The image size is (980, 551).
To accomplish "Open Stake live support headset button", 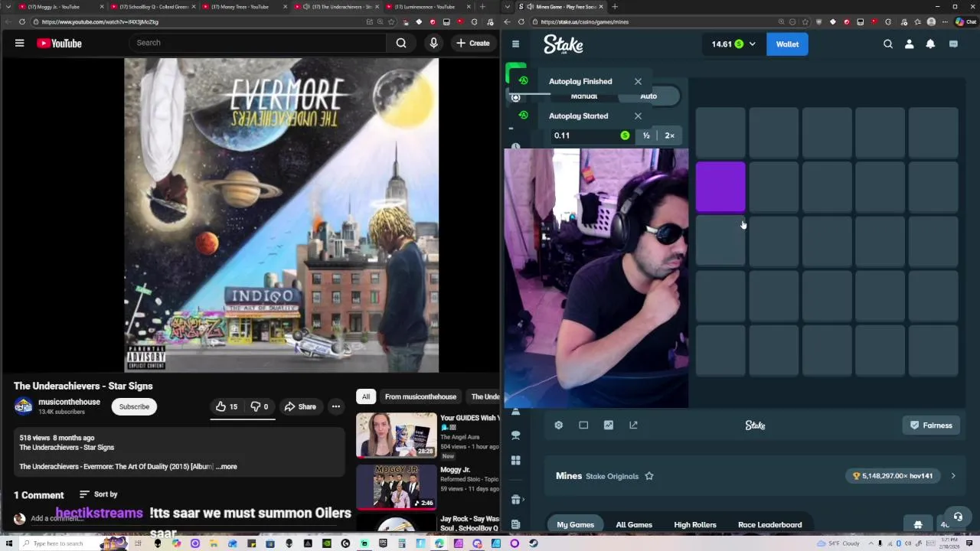I will (x=958, y=517).
